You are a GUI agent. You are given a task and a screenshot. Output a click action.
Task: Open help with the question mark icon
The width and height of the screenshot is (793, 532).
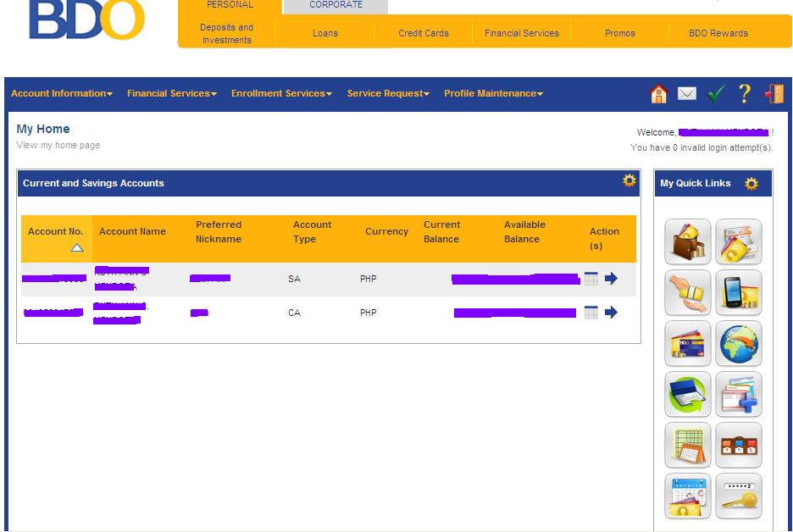tap(745, 93)
